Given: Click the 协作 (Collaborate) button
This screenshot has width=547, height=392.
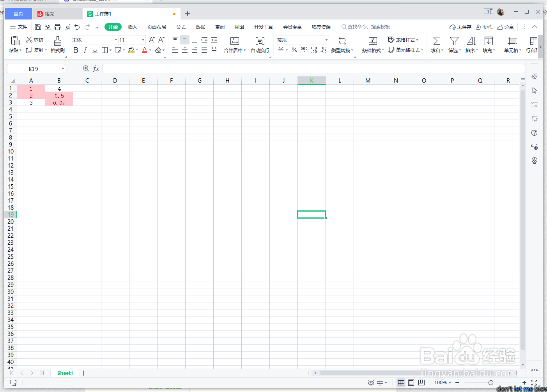Looking at the screenshot, I should 485,27.
